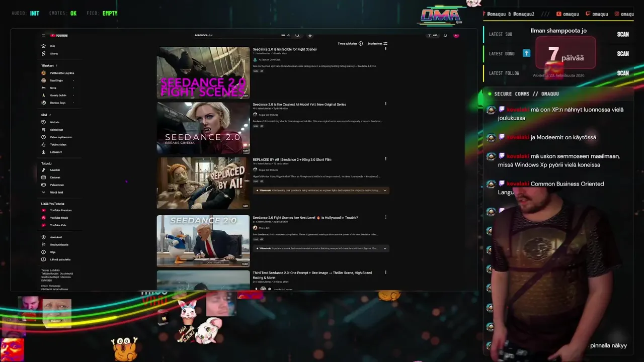
Task: Open the notifications bell
Action: [445, 35]
